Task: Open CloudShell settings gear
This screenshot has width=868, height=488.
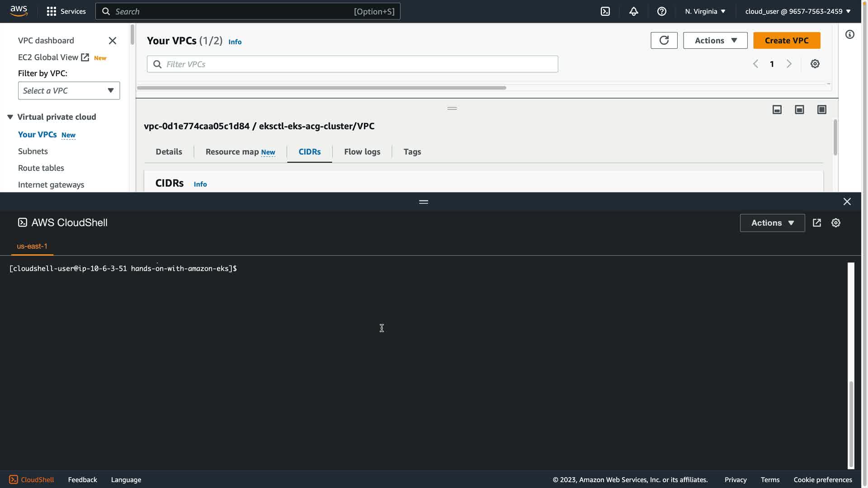Action: [835, 223]
